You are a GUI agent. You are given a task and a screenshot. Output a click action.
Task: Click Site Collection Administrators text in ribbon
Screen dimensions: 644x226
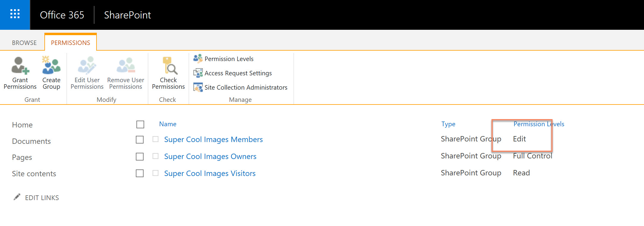point(246,88)
